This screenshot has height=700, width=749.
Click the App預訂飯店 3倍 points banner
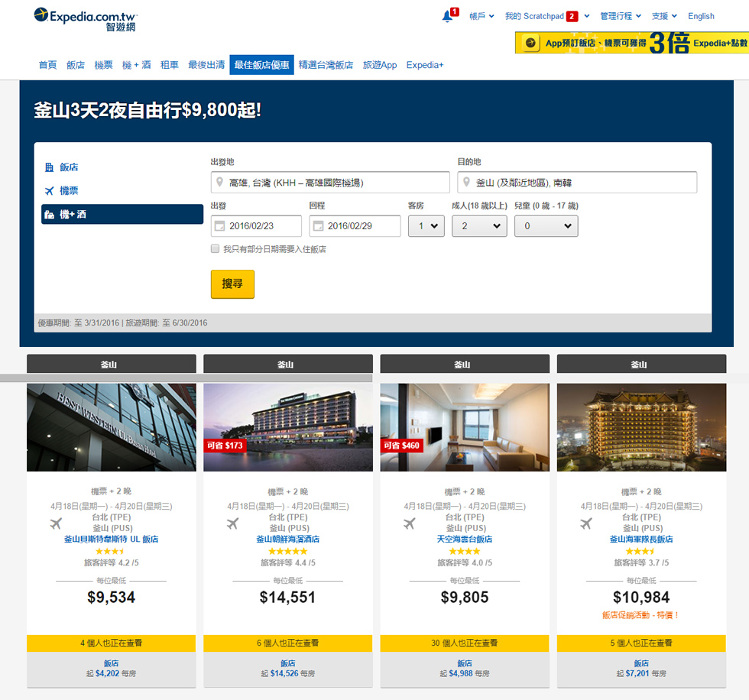(632, 43)
